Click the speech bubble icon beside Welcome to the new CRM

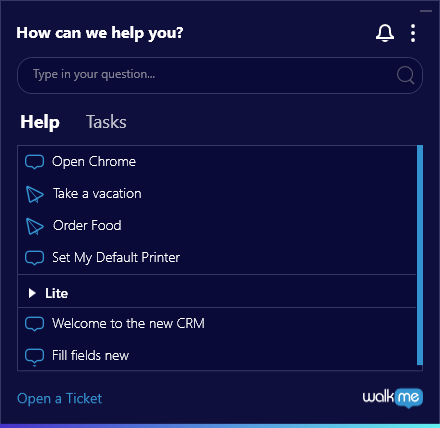(x=34, y=324)
